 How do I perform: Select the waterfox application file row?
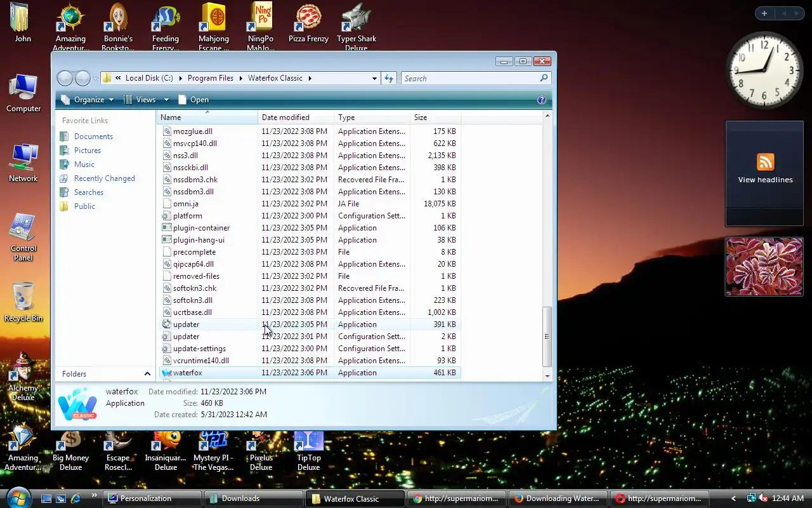coord(310,373)
